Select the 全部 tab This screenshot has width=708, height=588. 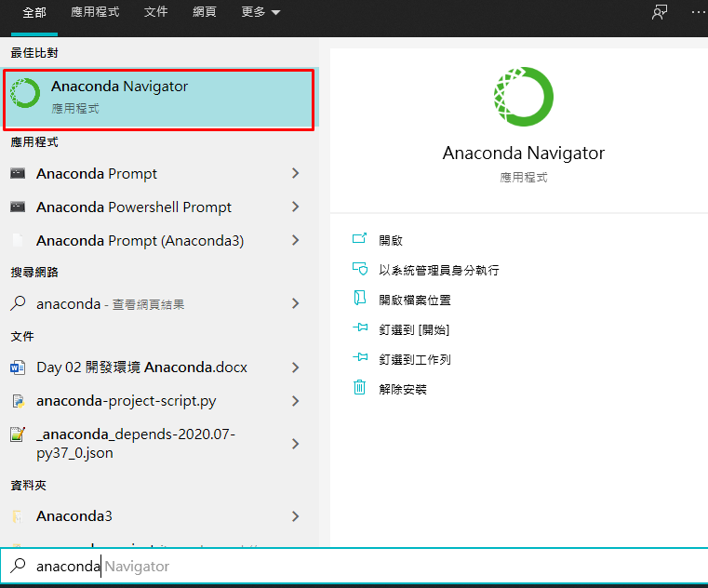pyautogui.click(x=34, y=13)
